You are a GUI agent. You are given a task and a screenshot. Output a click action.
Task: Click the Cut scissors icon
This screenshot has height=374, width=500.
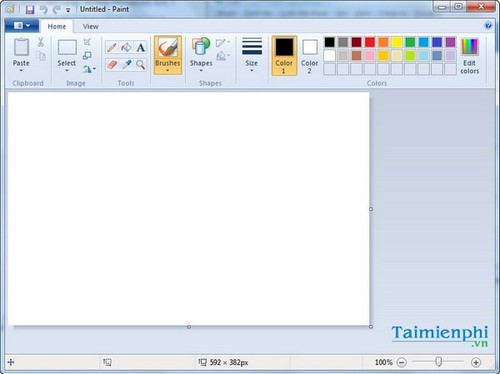pyautogui.click(x=40, y=42)
